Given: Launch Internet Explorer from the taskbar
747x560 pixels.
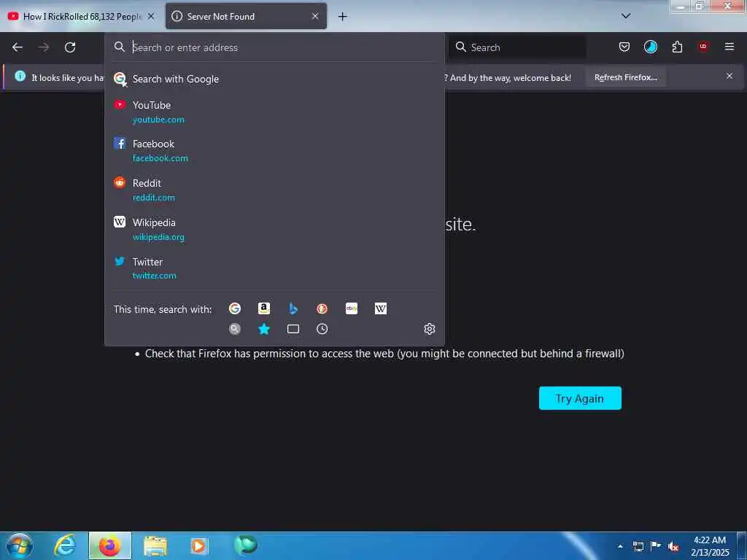Looking at the screenshot, I should [64, 545].
